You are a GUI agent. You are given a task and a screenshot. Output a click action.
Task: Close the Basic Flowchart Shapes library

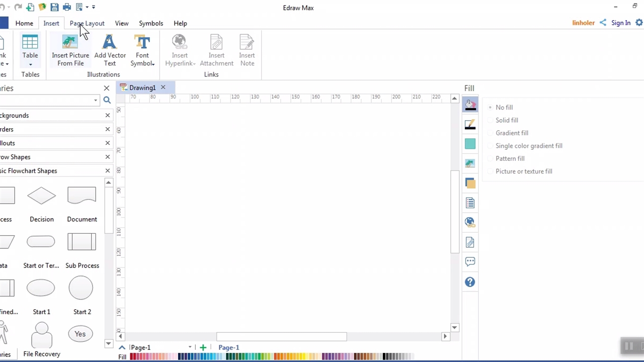107,171
